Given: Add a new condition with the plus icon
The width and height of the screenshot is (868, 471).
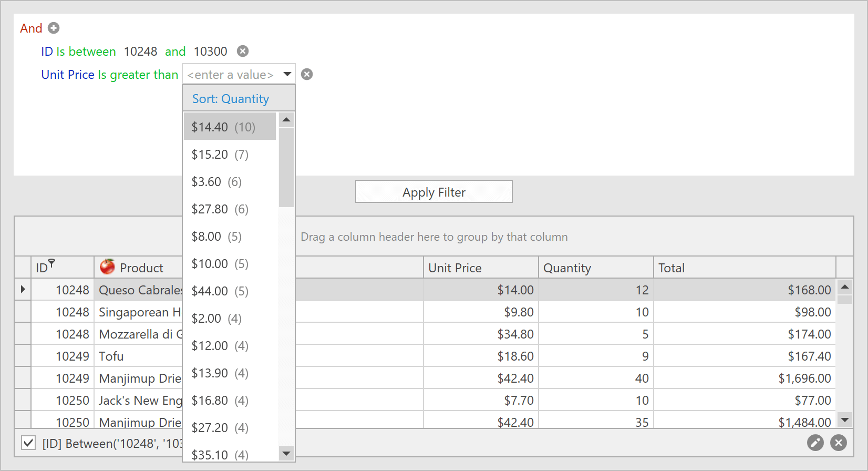Looking at the screenshot, I should coord(54,28).
